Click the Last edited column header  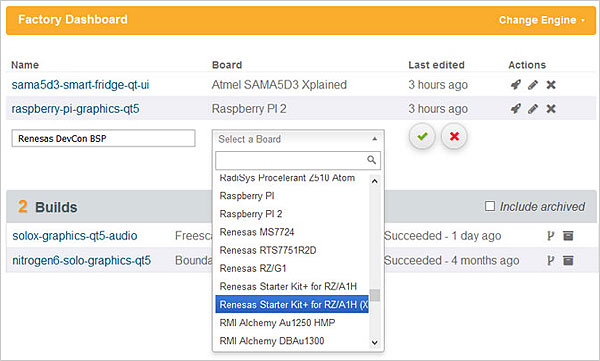[x=436, y=65]
